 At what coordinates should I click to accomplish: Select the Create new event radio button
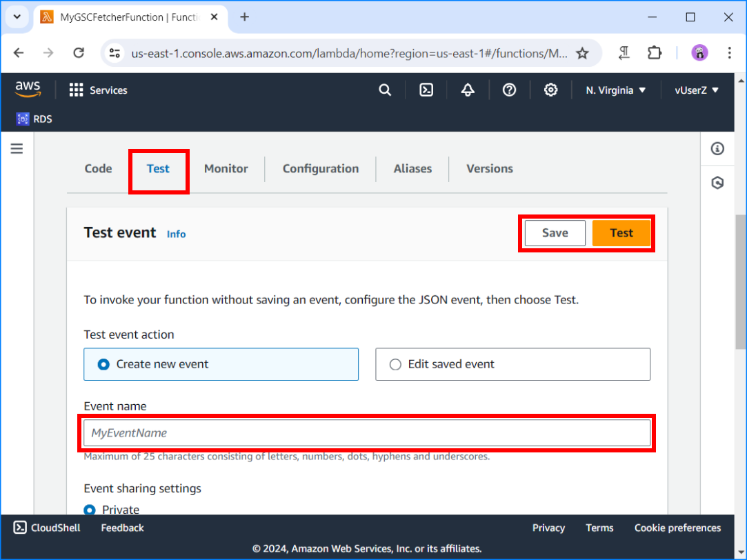tap(102, 364)
